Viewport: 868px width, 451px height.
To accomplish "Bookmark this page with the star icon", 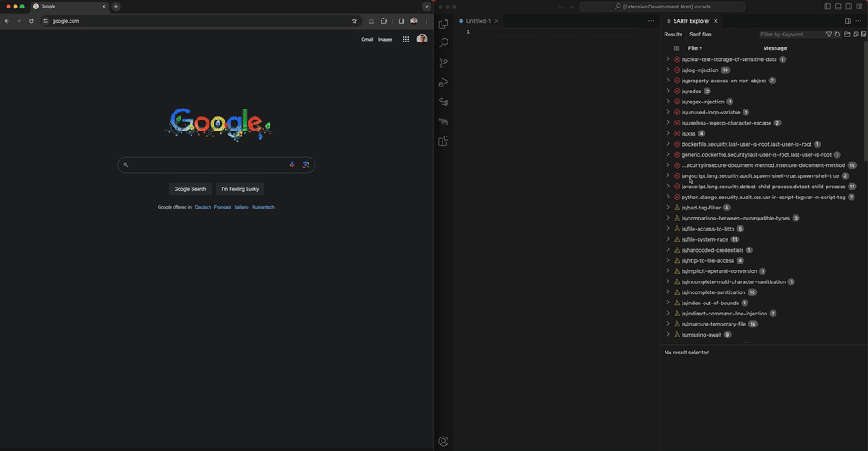I will pos(354,21).
